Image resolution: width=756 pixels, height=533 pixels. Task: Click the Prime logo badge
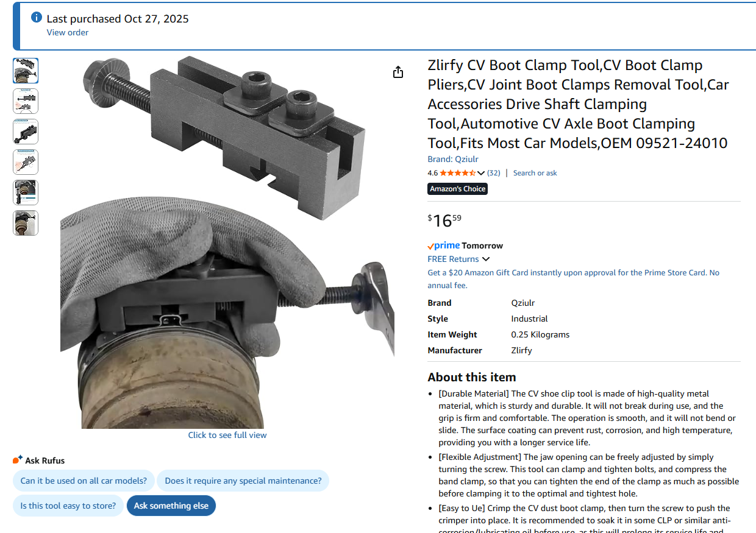pos(443,245)
